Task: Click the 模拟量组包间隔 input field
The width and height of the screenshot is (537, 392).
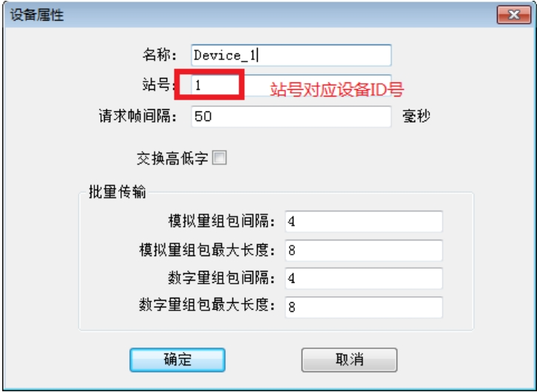Action: [x=364, y=221]
